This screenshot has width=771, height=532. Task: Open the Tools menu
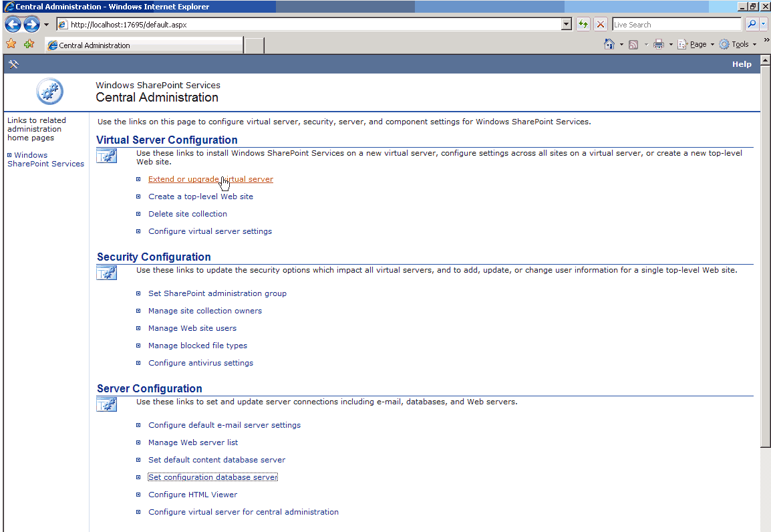(x=738, y=44)
